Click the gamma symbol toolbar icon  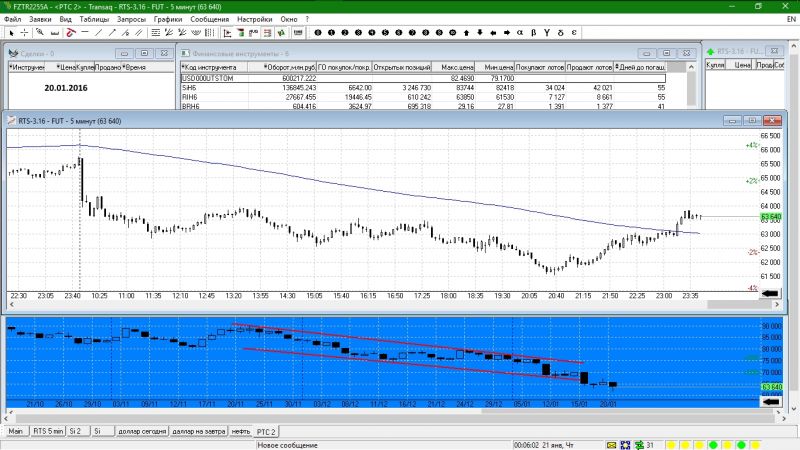(547, 33)
